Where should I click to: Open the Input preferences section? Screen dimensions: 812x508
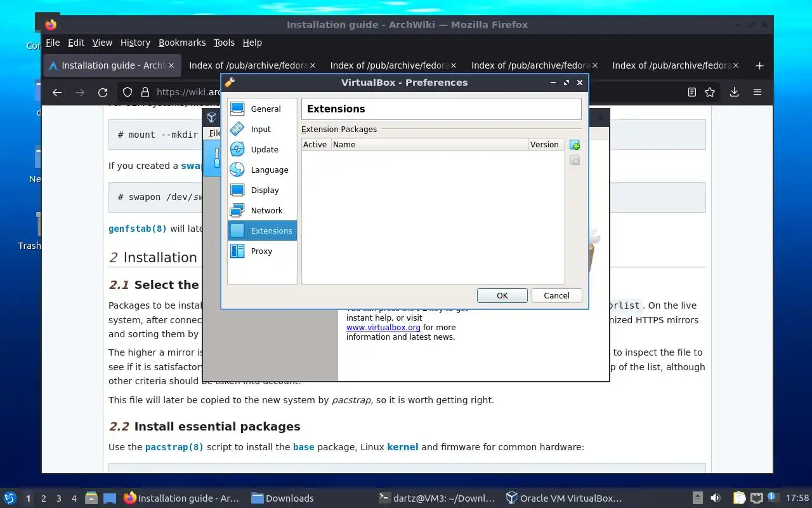262,129
